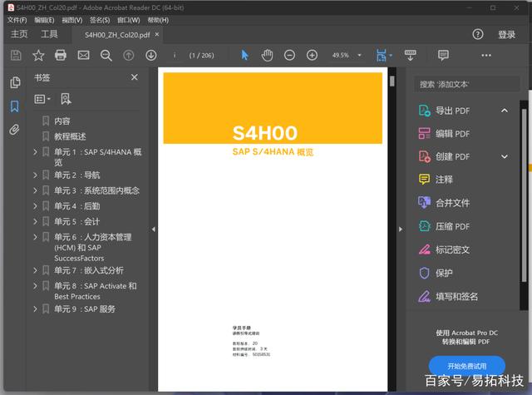The height and width of the screenshot is (395, 532).
Task: Expand bookmark 单元 5 会计
Action: click(x=35, y=221)
